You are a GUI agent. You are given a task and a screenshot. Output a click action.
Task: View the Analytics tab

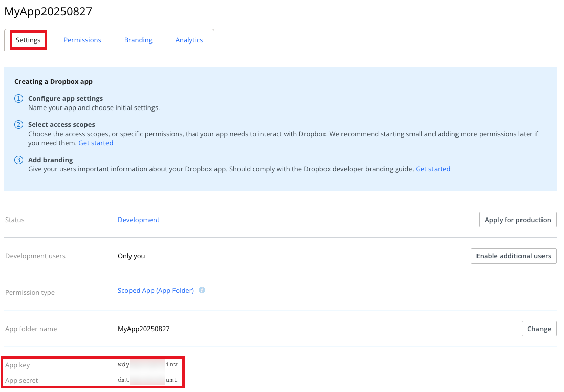189,39
